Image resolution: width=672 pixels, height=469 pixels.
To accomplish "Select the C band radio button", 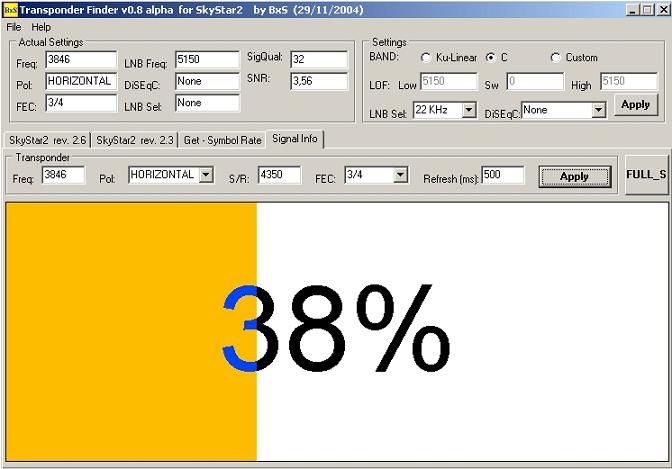I will click(x=491, y=58).
